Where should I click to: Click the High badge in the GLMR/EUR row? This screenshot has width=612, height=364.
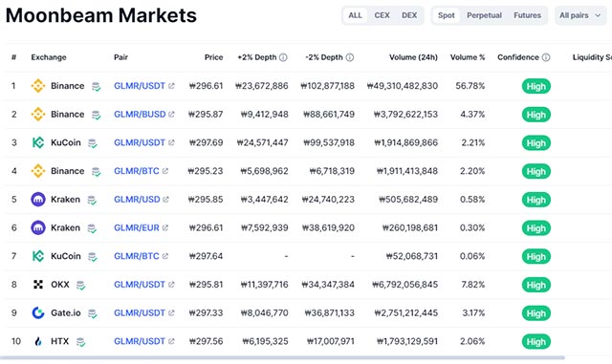pos(536,228)
